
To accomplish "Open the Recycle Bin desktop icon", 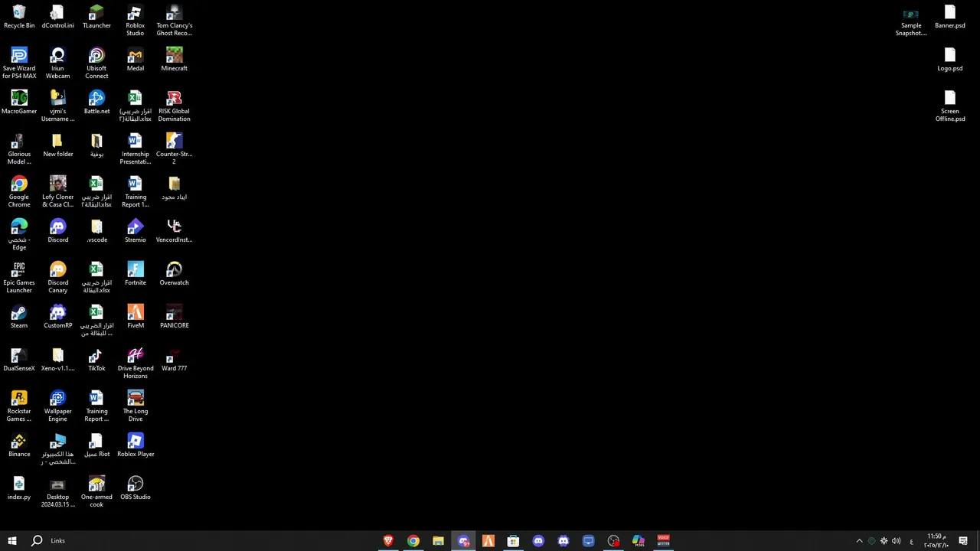I will pos(19,18).
